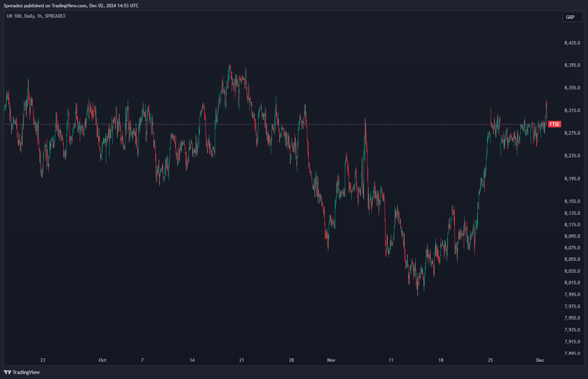Click the '11' date label on time axis
Viewport: 588px width, 379px height.
pyautogui.click(x=391, y=360)
